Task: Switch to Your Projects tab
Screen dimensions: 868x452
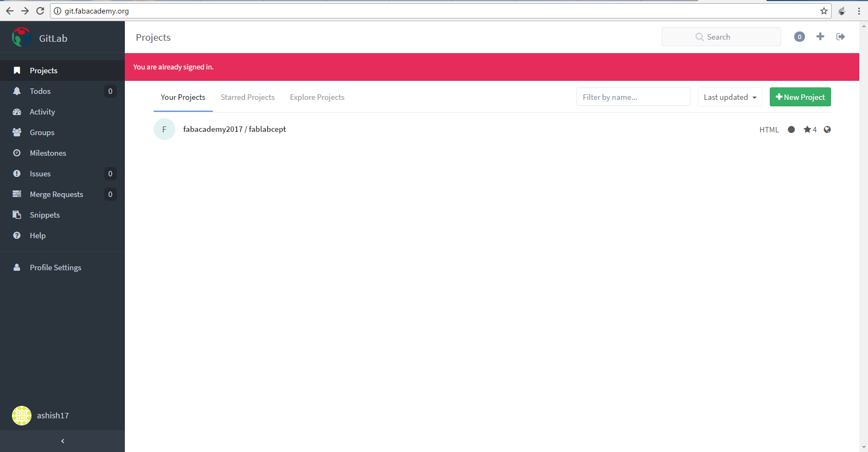Action: (x=183, y=98)
